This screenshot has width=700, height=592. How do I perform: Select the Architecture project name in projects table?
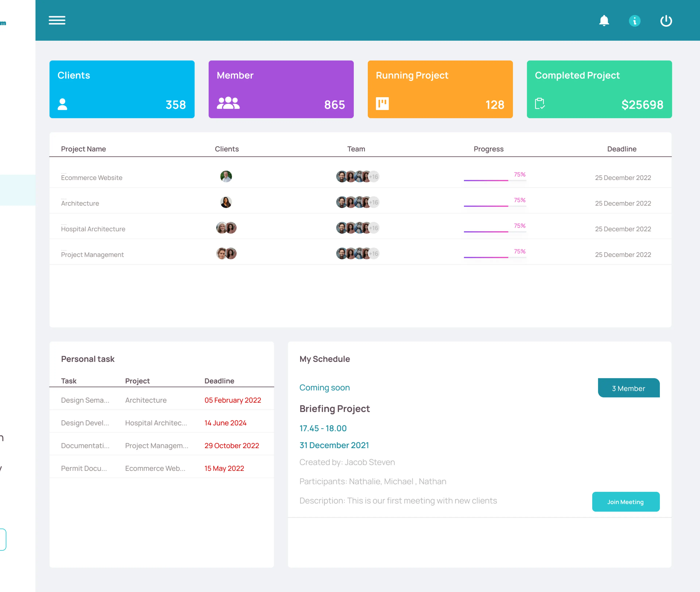coord(80,203)
